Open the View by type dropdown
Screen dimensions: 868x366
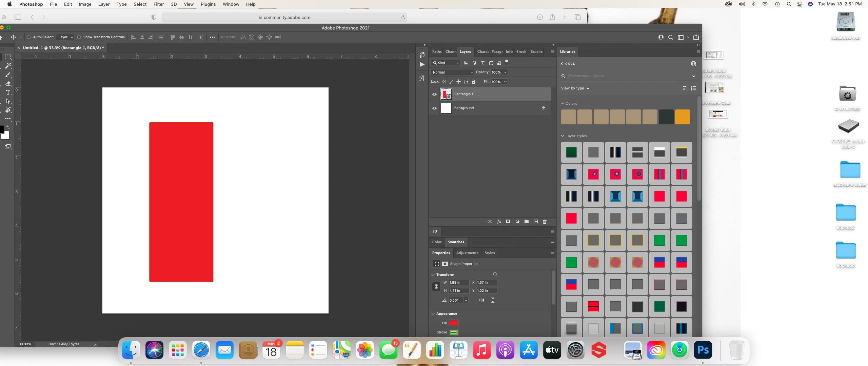(575, 88)
